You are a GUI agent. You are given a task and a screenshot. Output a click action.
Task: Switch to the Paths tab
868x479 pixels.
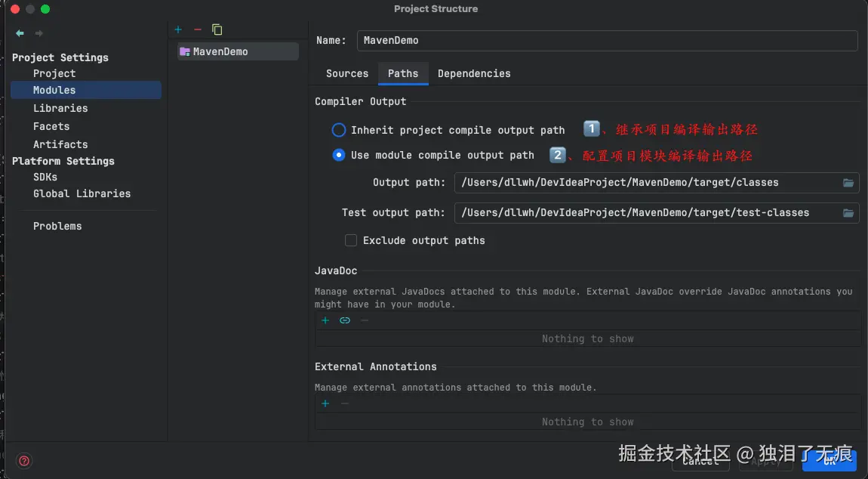click(403, 73)
